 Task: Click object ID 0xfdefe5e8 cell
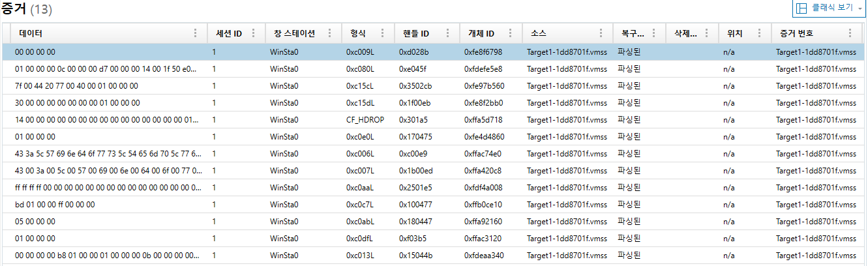(483, 68)
